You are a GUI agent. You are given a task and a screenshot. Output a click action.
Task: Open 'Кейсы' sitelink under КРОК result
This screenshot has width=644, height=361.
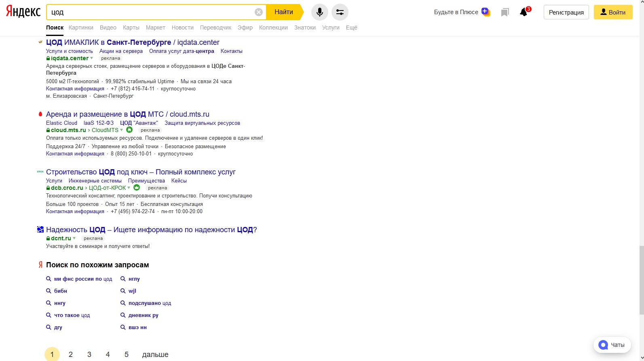point(179,180)
